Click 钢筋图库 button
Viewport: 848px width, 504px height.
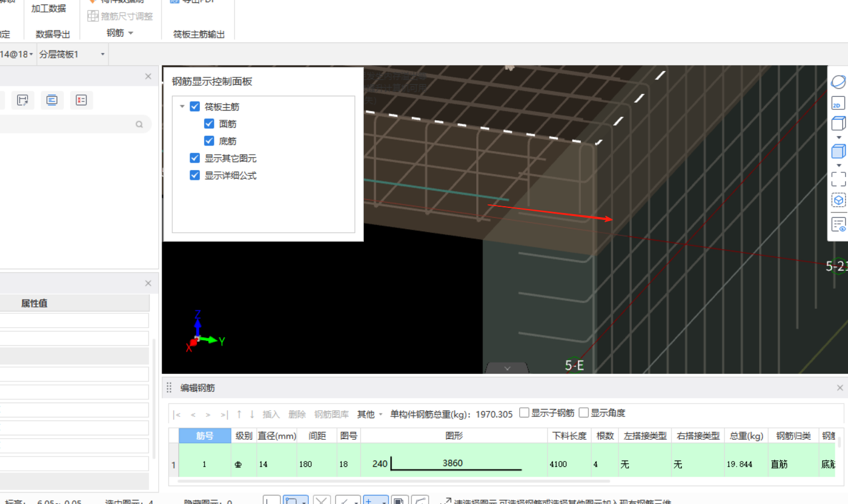click(x=331, y=414)
